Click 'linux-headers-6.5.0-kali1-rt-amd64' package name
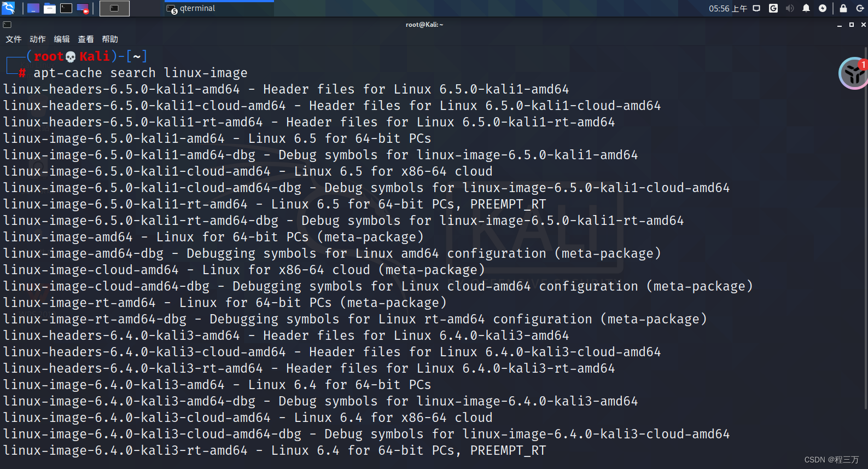868x469 pixels. [x=133, y=122]
